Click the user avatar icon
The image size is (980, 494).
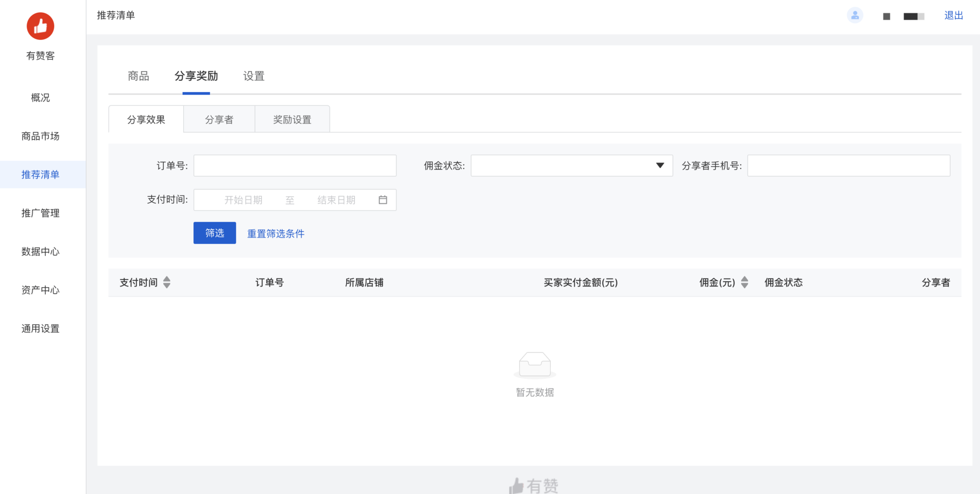pyautogui.click(x=855, y=15)
